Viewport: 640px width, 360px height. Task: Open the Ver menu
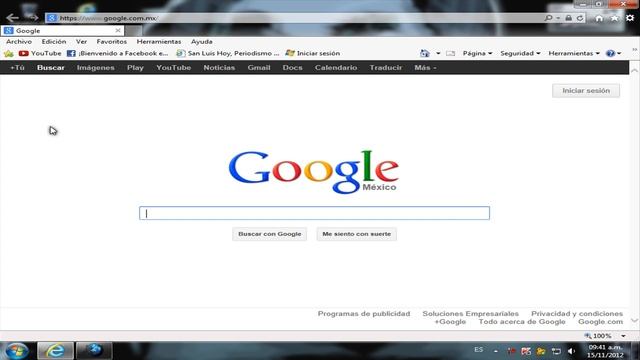81,42
